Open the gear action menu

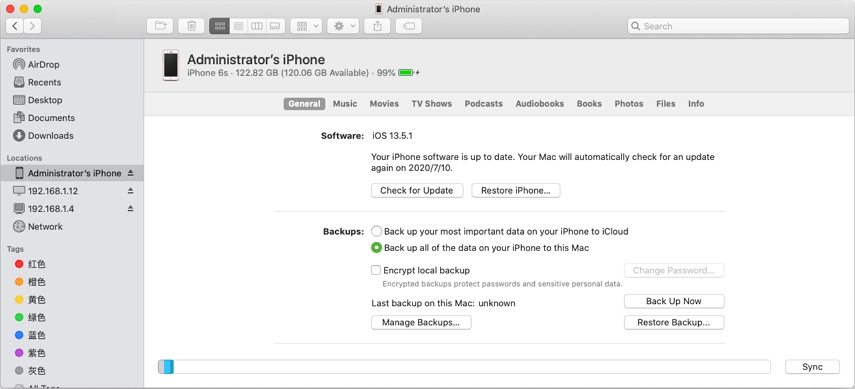click(x=342, y=26)
